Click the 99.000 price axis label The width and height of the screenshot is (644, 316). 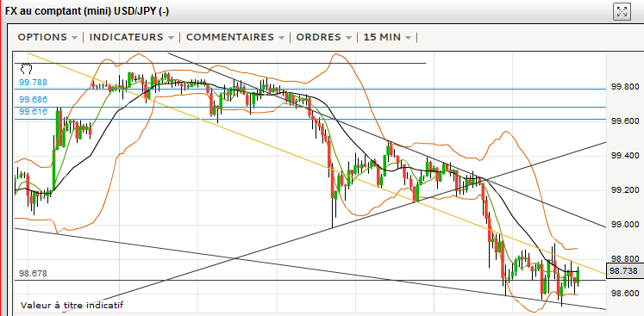click(625, 225)
